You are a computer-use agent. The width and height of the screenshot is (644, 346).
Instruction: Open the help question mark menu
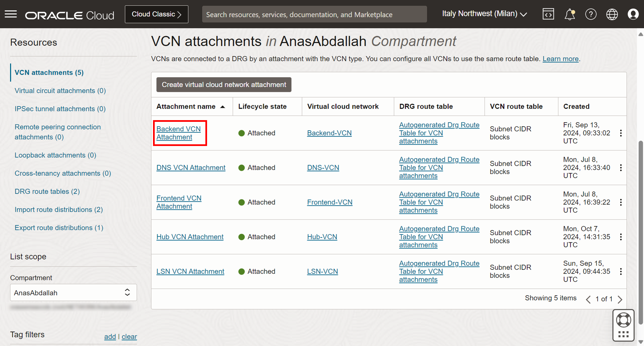coord(591,14)
